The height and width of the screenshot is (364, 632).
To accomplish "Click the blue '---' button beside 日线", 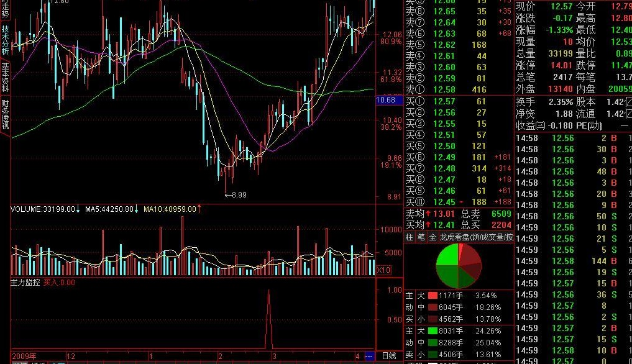I will pyautogui.click(x=369, y=356).
